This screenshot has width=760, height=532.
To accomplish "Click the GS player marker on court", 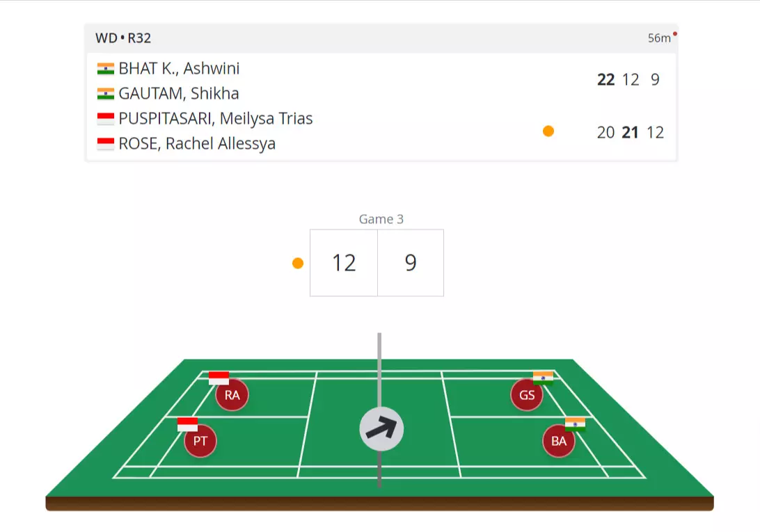I will point(527,395).
